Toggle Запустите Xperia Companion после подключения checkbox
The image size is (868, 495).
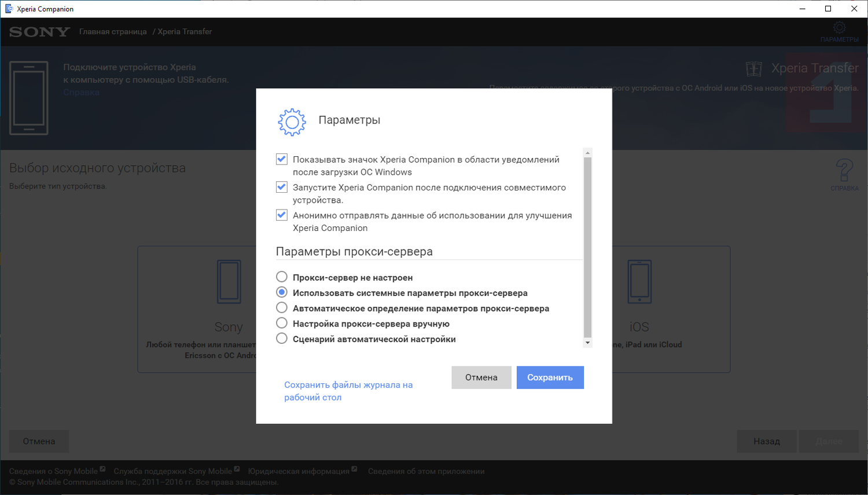tap(282, 187)
